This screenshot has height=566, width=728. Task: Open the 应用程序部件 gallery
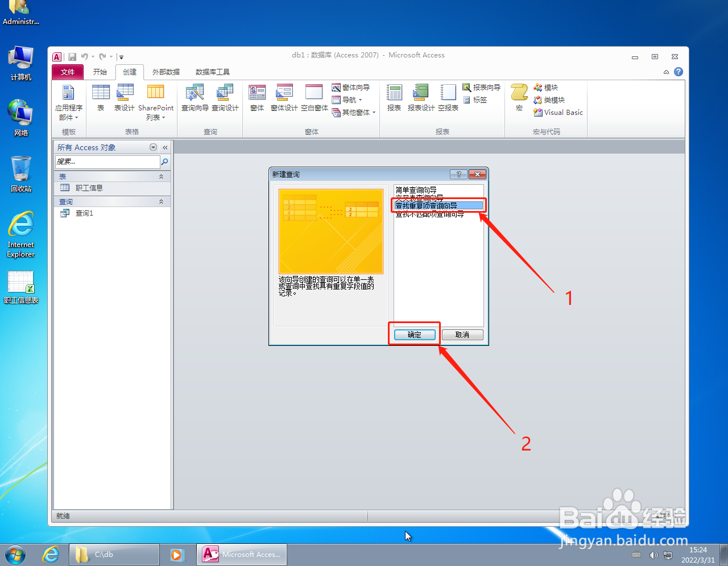68,102
